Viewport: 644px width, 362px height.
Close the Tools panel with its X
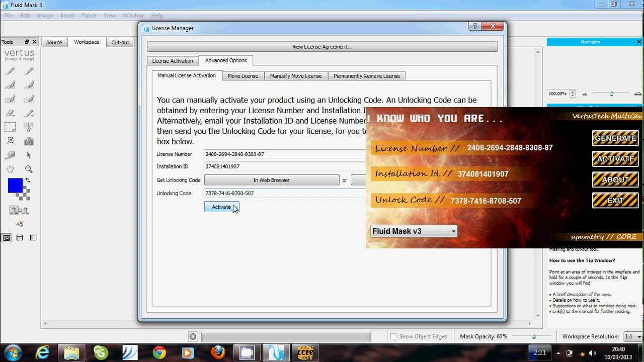coord(34,42)
